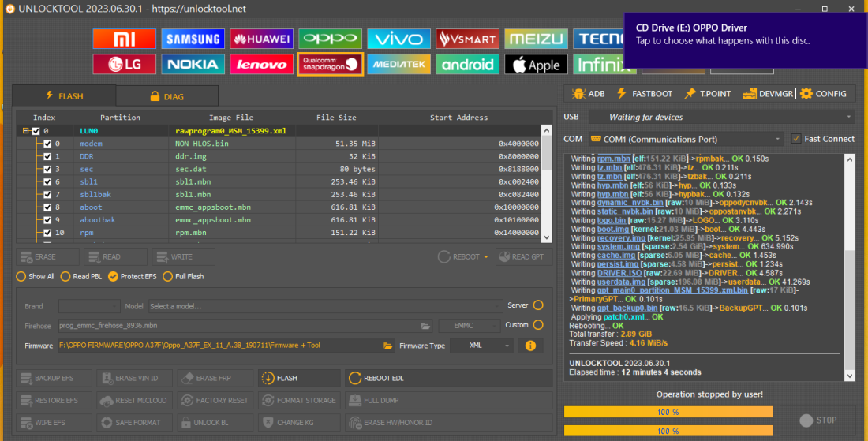Open the REBOOT options arrow

[x=486, y=257]
